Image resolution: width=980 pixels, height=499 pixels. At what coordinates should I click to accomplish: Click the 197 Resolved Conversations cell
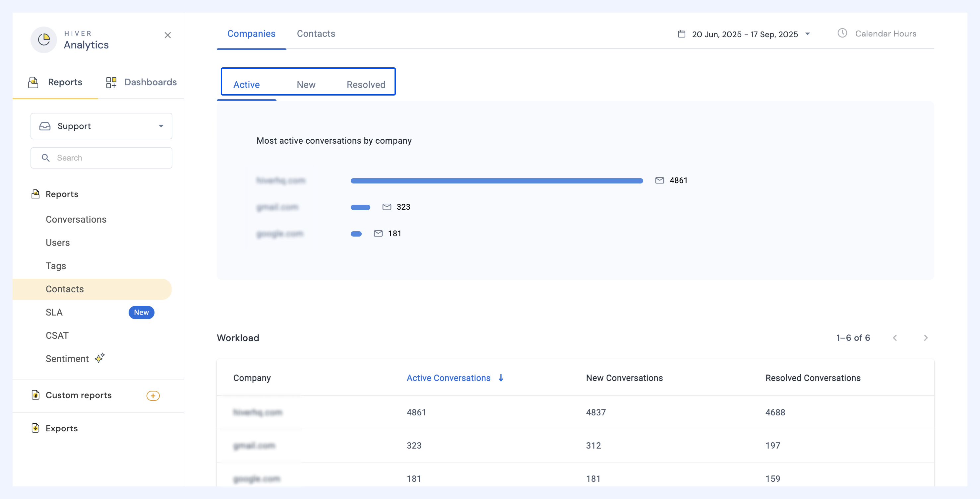tap(773, 446)
